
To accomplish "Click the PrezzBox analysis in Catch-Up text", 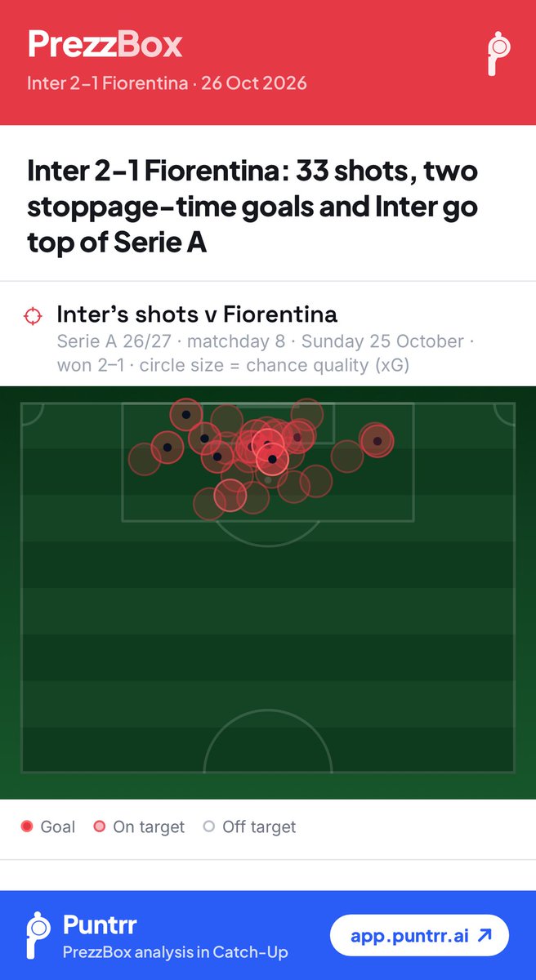I will tap(175, 952).
